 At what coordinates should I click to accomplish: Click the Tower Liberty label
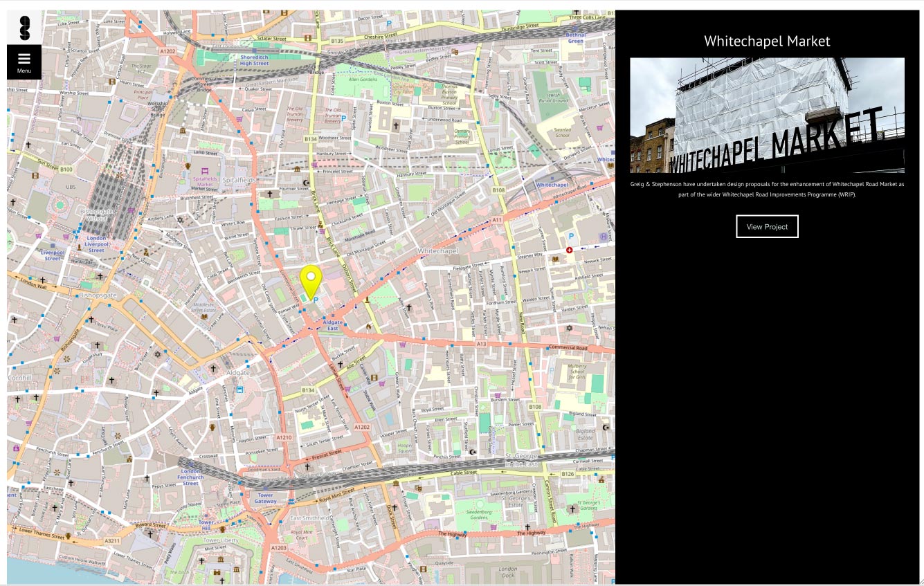pos(221,540)
